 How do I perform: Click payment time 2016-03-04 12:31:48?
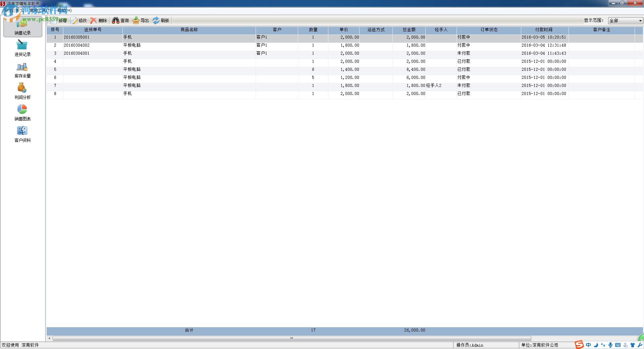(x=544, y=45)
